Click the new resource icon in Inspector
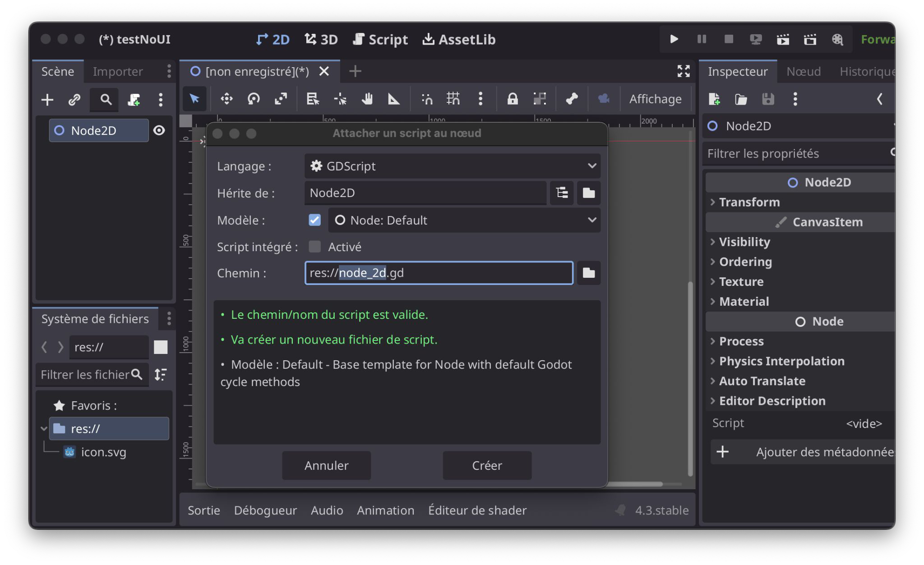Image resolution: width=924 pixels, height=565 pixels. pyautogui.click(x=714, y=99)
